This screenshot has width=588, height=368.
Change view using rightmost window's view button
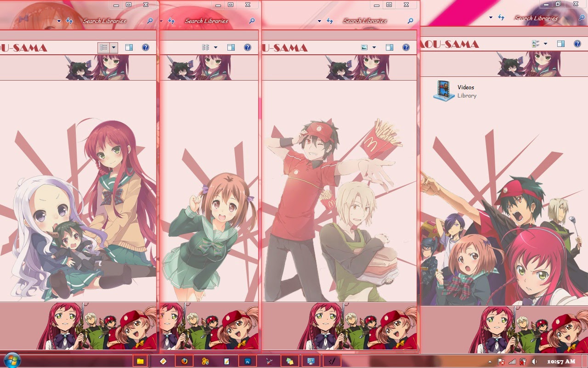pyautogui.click(x=536, y=44)
